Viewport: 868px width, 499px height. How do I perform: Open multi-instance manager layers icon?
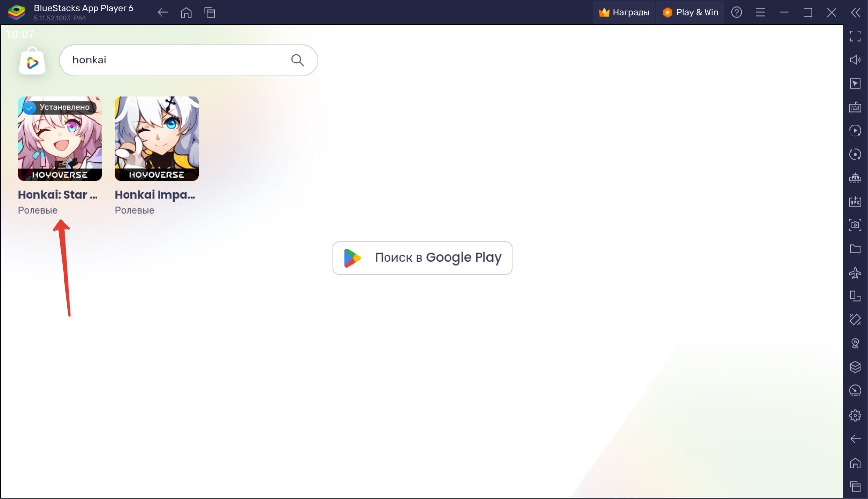point(855,367)
